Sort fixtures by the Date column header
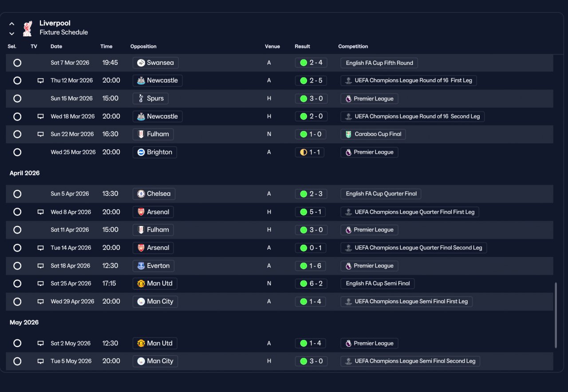The width and height of the screenshot is (568, 392). 56,46
